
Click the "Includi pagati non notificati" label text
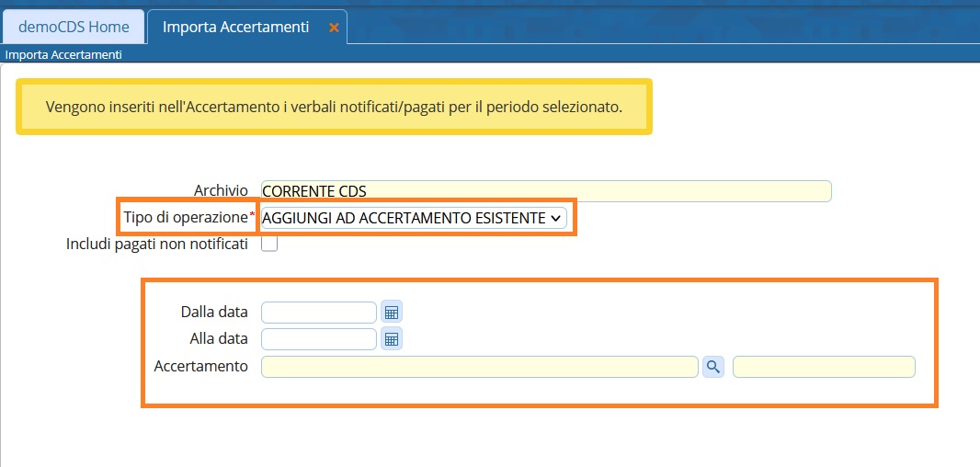pyautogui.click(x=157, y=245)
